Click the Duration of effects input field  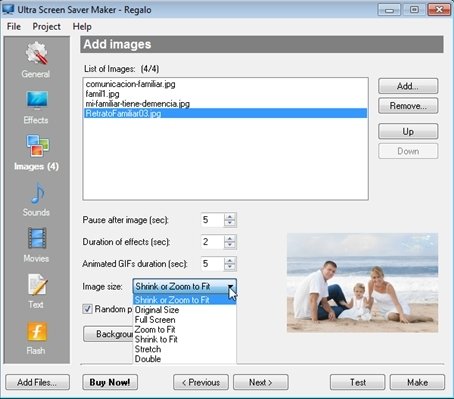click(x=213, y=242)
